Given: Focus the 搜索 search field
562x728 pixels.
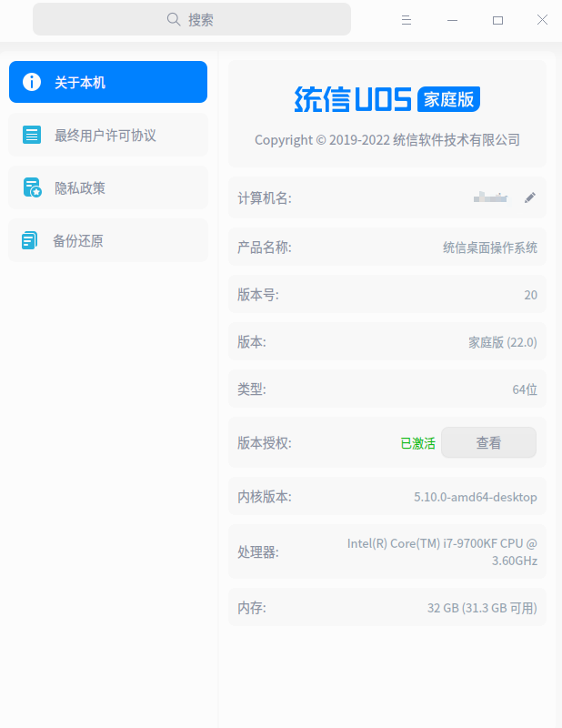Looking at the screenshot, I should (192, 19).
